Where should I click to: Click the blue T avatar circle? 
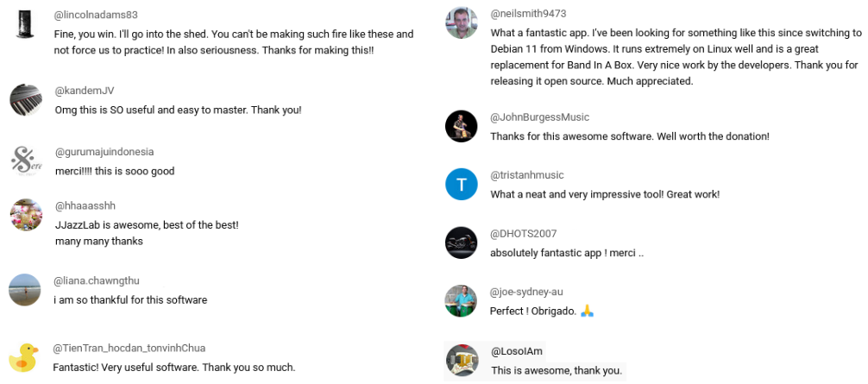pyautogui.click(x=462, y=184)
